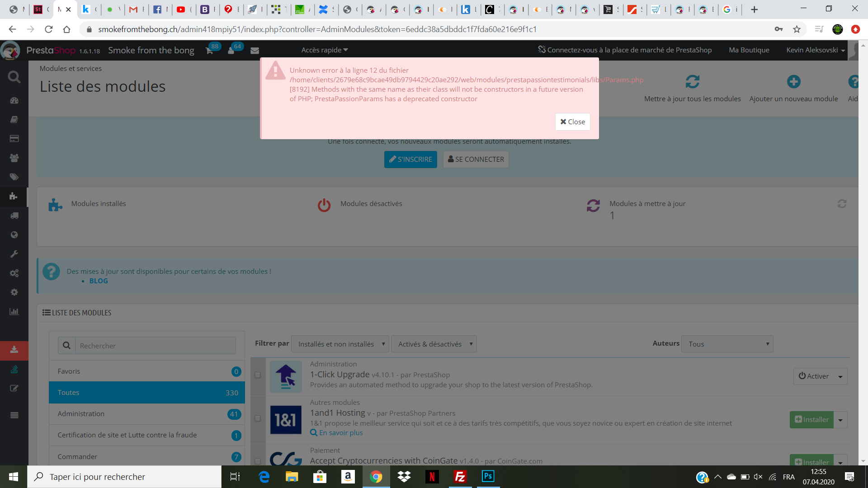Follow the BLOG update link
Screen dimensions: 868x488
[x=99, y=281]
